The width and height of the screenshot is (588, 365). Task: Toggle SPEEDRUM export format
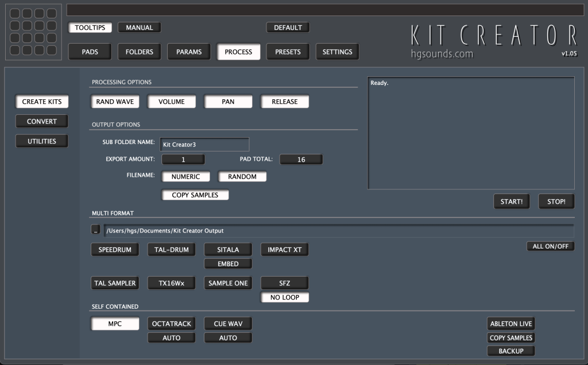pos(115,250)
